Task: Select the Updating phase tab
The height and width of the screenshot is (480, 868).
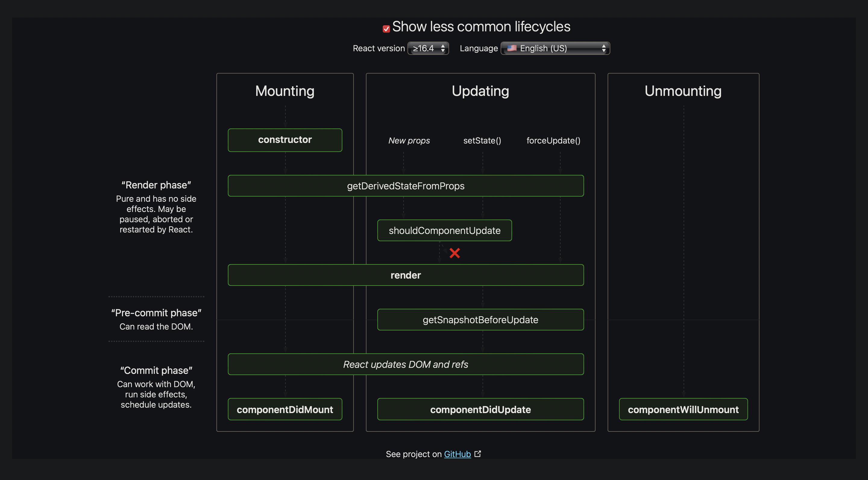Action: coord(480,90)
